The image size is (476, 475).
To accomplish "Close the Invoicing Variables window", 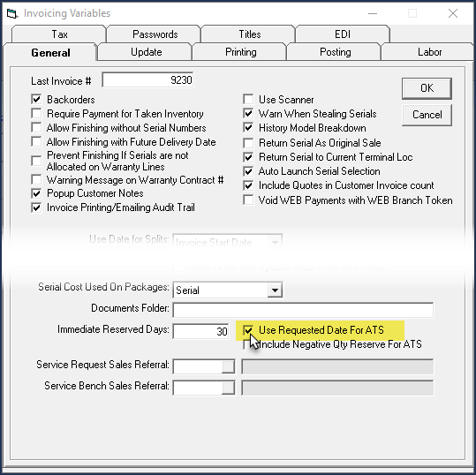I will [453, 13].
